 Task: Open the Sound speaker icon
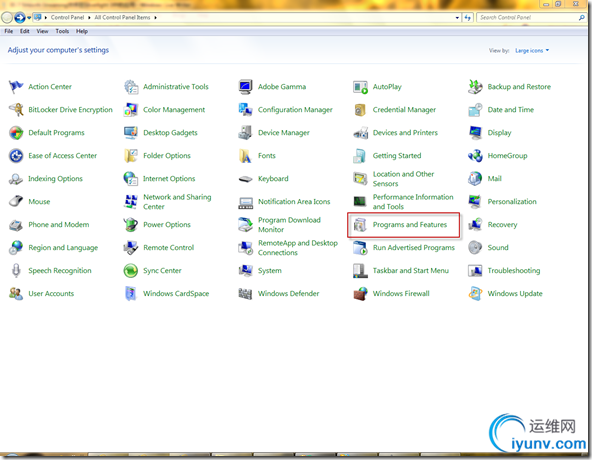pos(475,248)
